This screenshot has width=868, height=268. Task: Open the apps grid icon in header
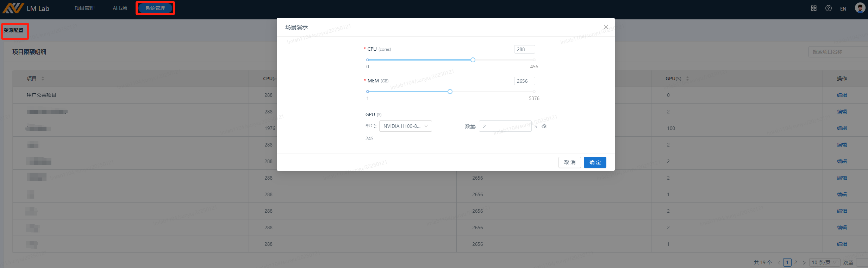click(813, 8)
